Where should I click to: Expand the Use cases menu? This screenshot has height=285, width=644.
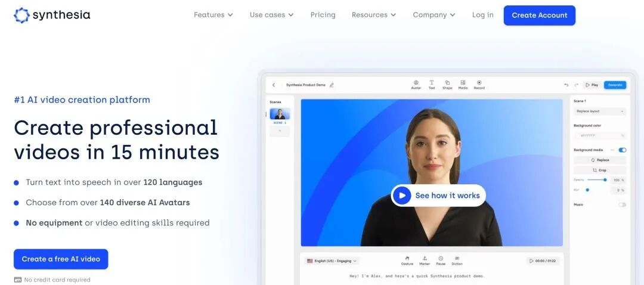coord(271,15)
